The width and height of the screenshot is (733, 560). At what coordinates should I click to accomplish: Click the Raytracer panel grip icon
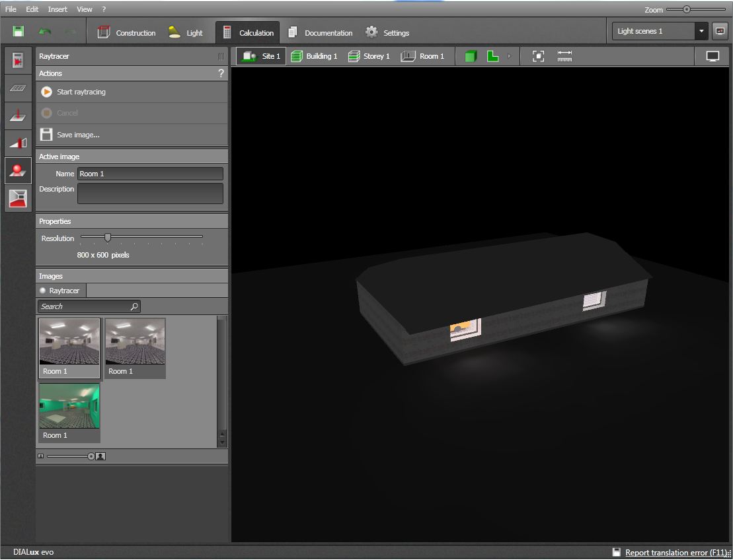click(x=221, y=57)
